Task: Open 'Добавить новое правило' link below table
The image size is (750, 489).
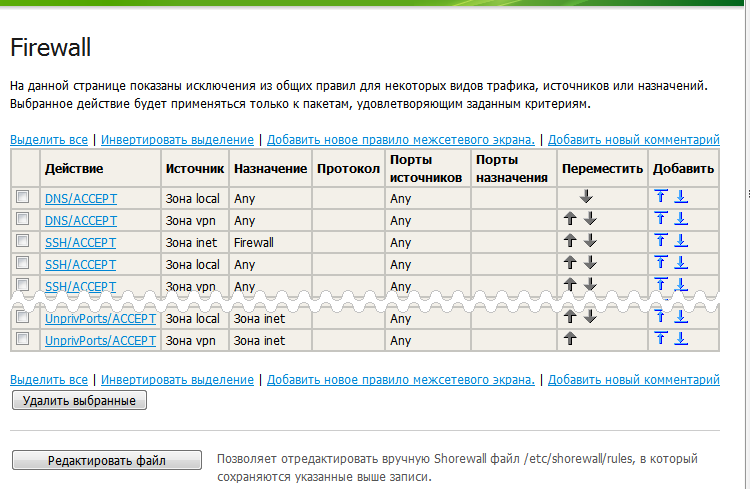Action: [x=401, y=379]
